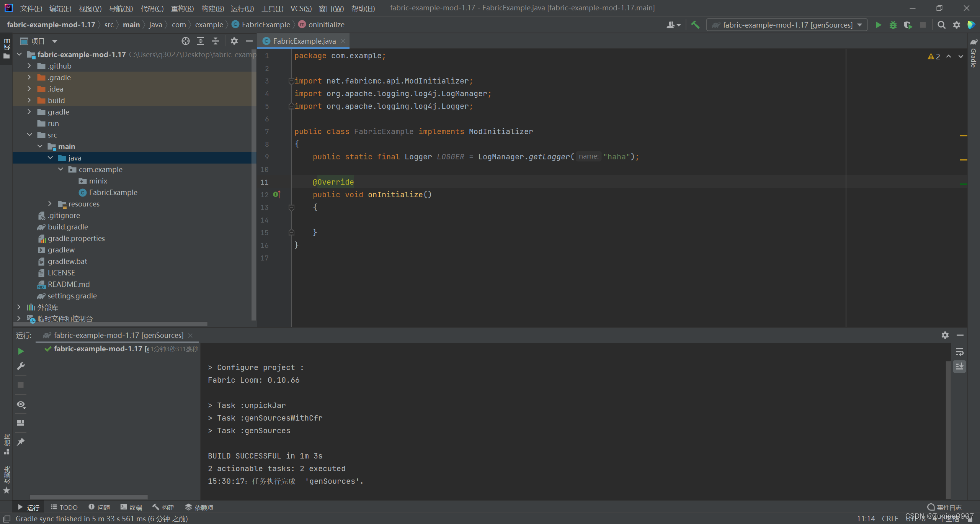
Task: Open the 文件(F) menu
Action: tap(31, 8)
